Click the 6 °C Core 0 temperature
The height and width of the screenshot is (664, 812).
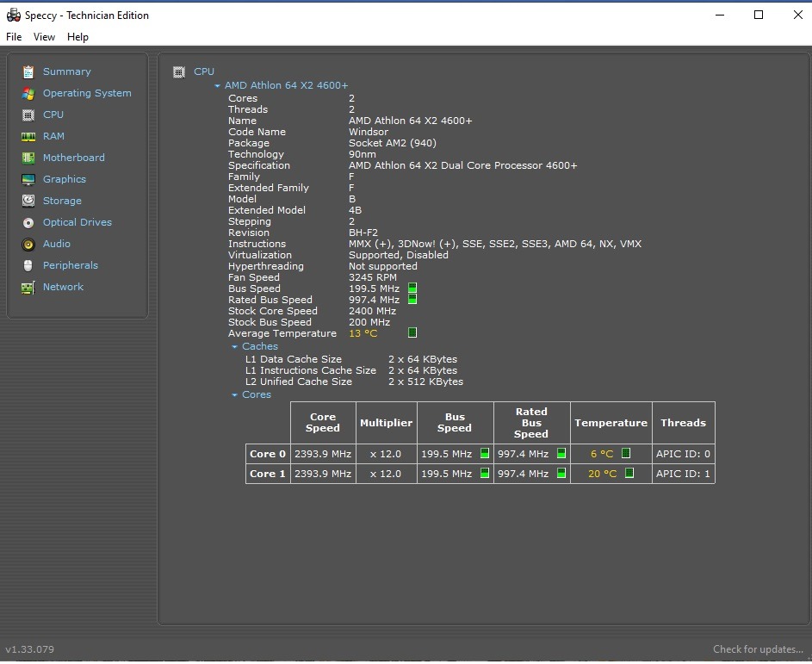click(x=602, y=454)
